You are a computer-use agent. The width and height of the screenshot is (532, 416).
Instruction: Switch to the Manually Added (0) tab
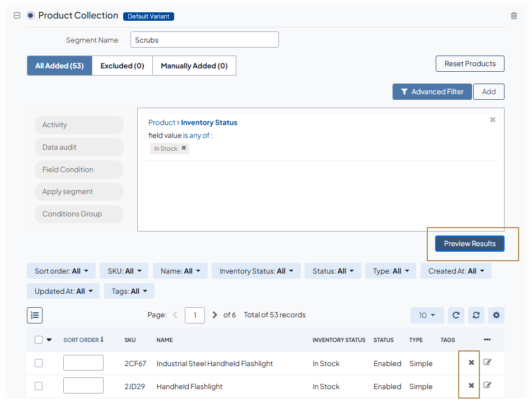(194, 66)
